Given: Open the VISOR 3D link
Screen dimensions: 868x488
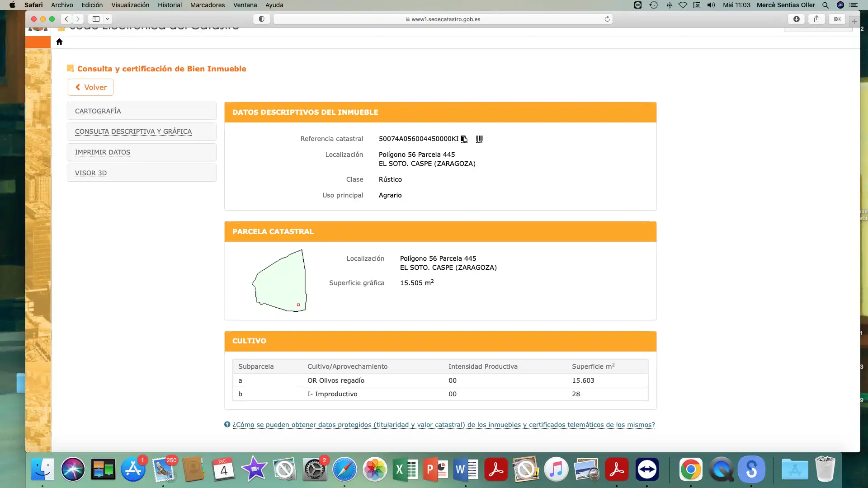Looking at the screenshot, I should tap(91, 173).
